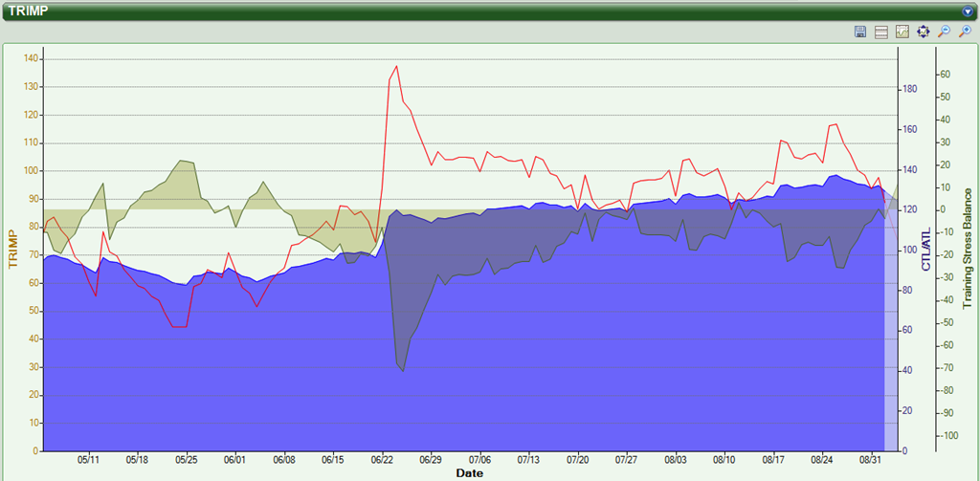This screenshot has height=481, width=980.
Task: Click the 180 tick on CTL/ATL axis
Action: (910, 89)
